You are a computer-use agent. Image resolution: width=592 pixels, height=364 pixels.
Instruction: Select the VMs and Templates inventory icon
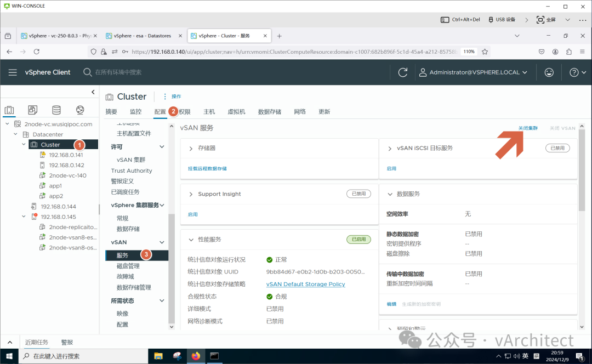(x=33, y=110)
